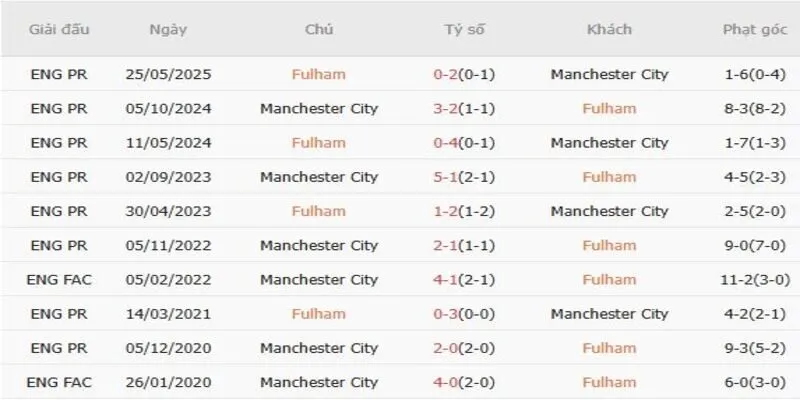Click Manchester City in the 05/10/2024 row
The height and width of the screenshot is (400, 800).
pos(318,108)
